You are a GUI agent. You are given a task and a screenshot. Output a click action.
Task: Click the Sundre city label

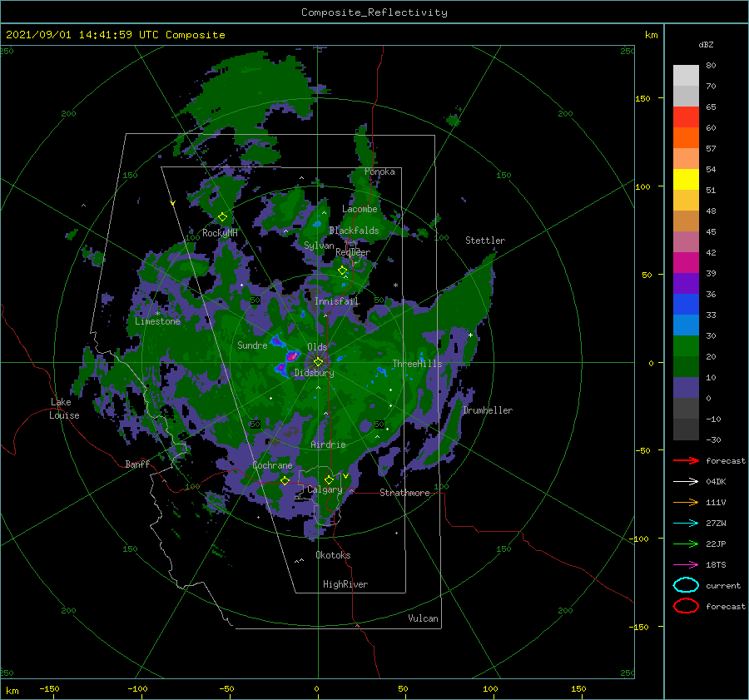click(252, 345)
